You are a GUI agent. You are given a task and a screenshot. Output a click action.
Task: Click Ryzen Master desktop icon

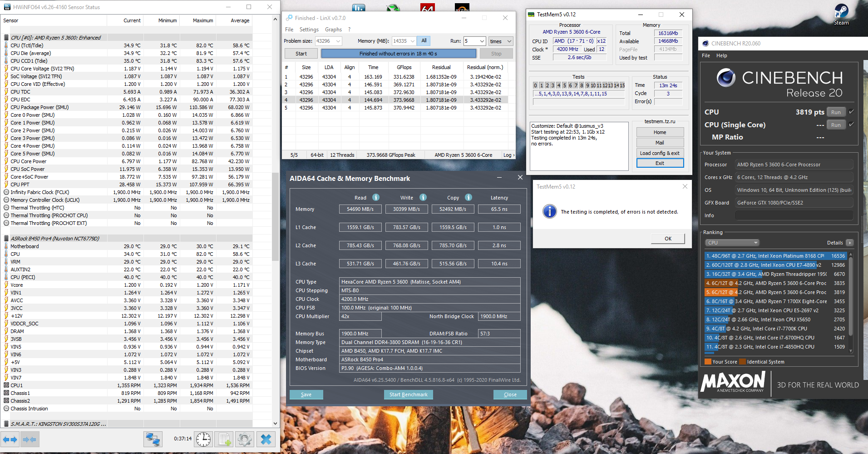pos(462,7)
